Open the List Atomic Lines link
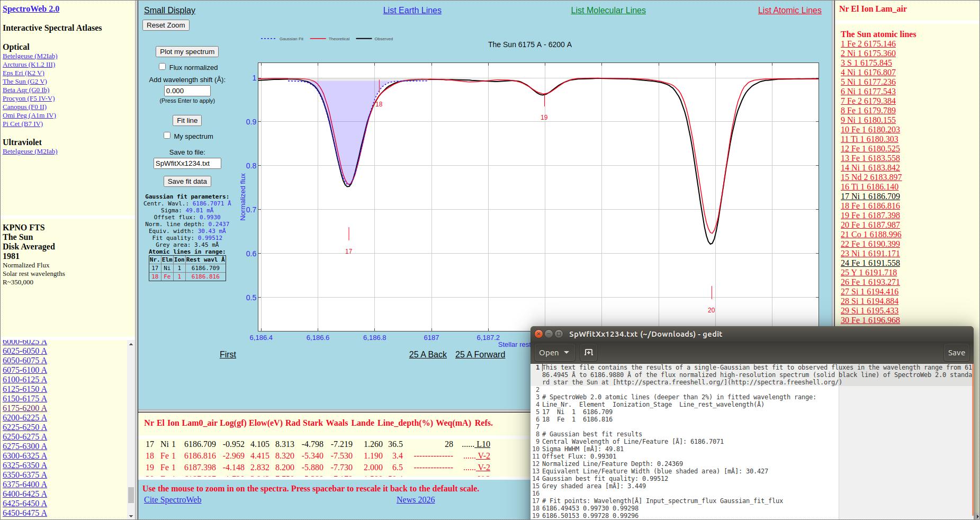The height and width of the screenshot is (520, 980). click(789, 11)
